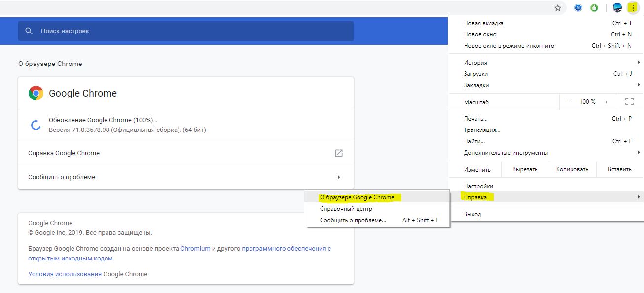Select Найти... menu entry
Viewport: 644px width, 293px height.
(x=546, y=141)
